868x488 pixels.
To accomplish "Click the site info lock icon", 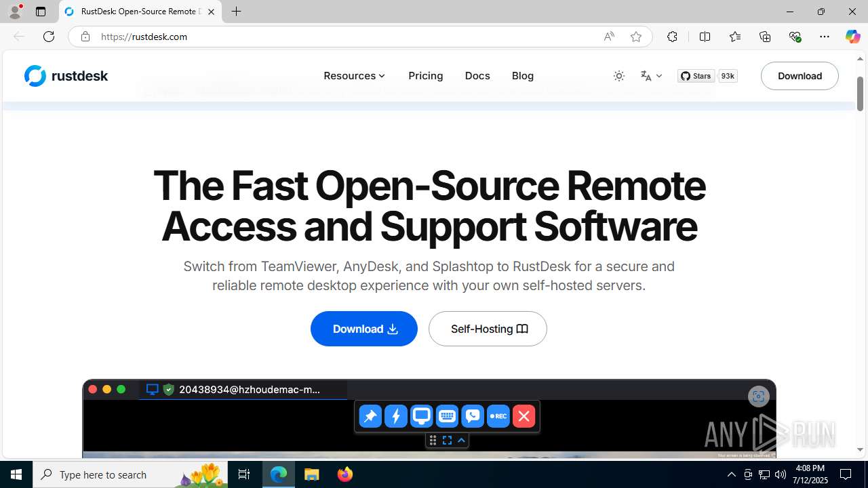I will click(x=85, y=37).
